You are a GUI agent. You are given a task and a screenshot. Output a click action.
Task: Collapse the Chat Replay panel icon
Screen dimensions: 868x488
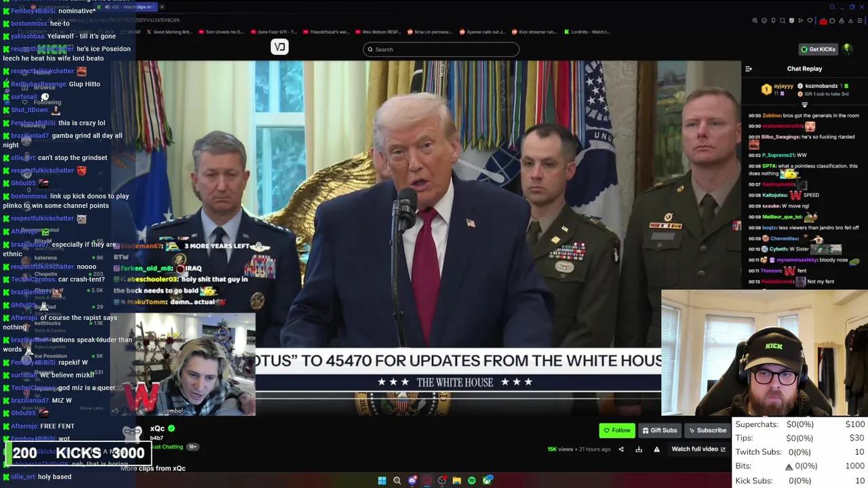pos(749,68)
